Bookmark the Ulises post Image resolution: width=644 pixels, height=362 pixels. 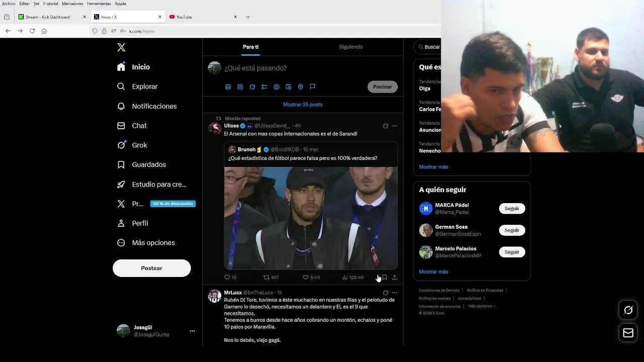[384, 278]
